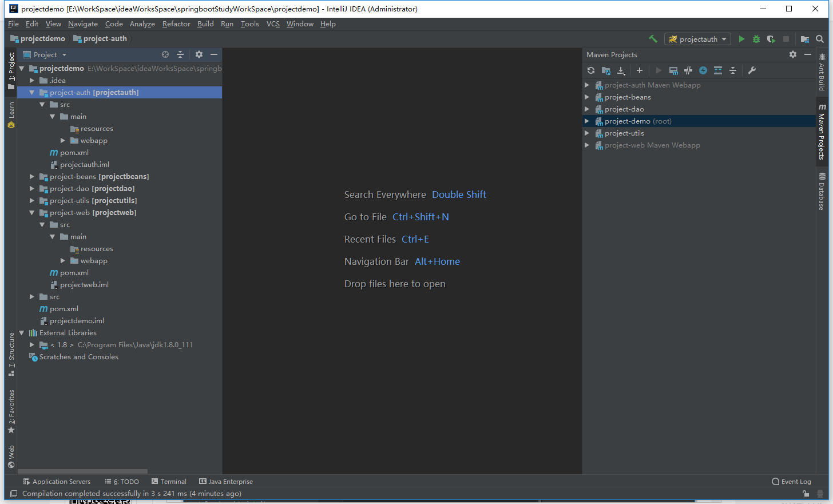The image size is (833, 504).
Task: Click project-auth in the navigation breadcrumb
Action: (105, 39)
